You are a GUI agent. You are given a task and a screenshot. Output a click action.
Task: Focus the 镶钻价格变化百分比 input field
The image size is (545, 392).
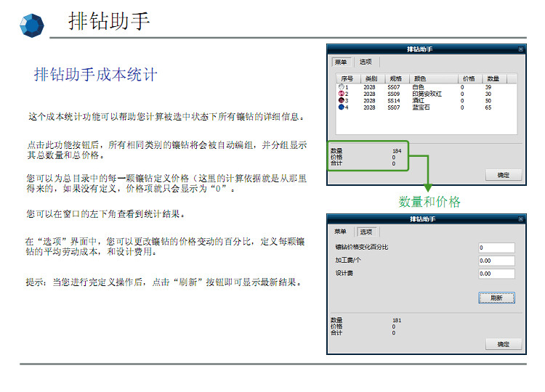pyautogui.click(x=496, y=248)
